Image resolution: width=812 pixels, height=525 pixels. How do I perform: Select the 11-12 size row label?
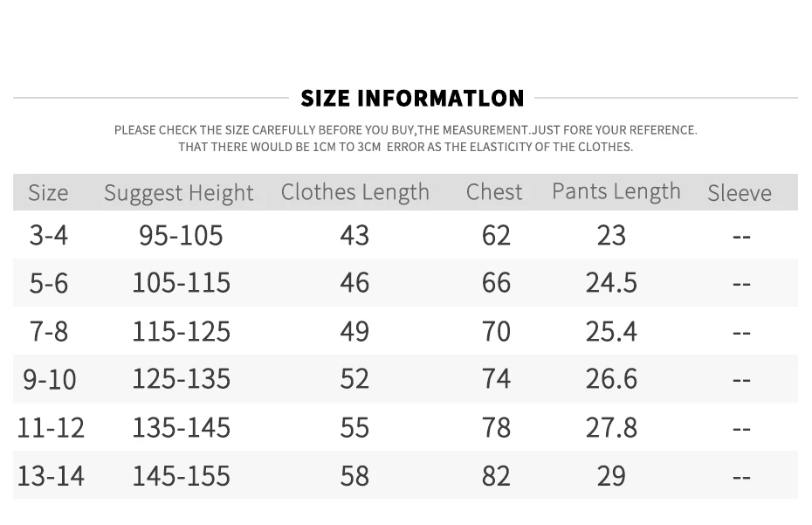(51, 427)
